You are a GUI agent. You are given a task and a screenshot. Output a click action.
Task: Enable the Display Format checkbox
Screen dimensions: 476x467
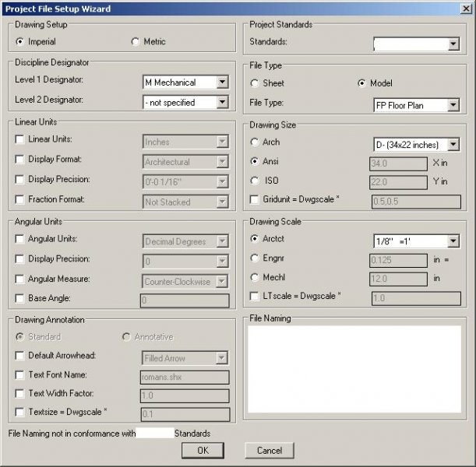[x=19, y=160]
